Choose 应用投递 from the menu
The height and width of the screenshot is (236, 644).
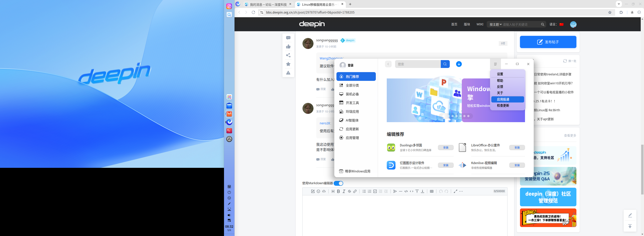(x=507, y=99)
